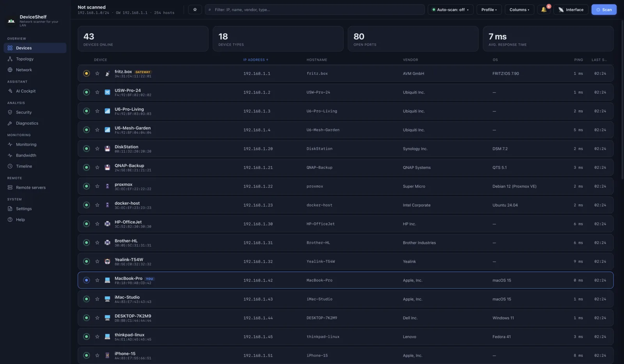Click the U6-Mesh-Garden access point icon

pyautogui.click(x=107, y=130)
